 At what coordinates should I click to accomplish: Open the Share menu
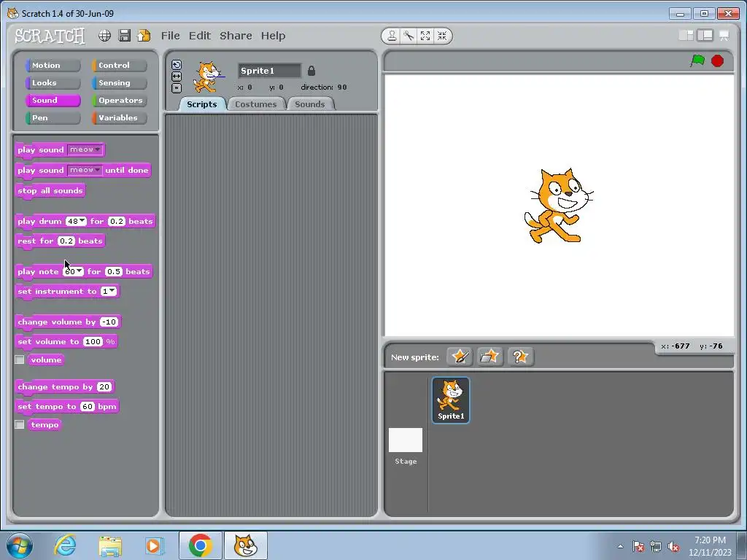click(x=236, y=36)
